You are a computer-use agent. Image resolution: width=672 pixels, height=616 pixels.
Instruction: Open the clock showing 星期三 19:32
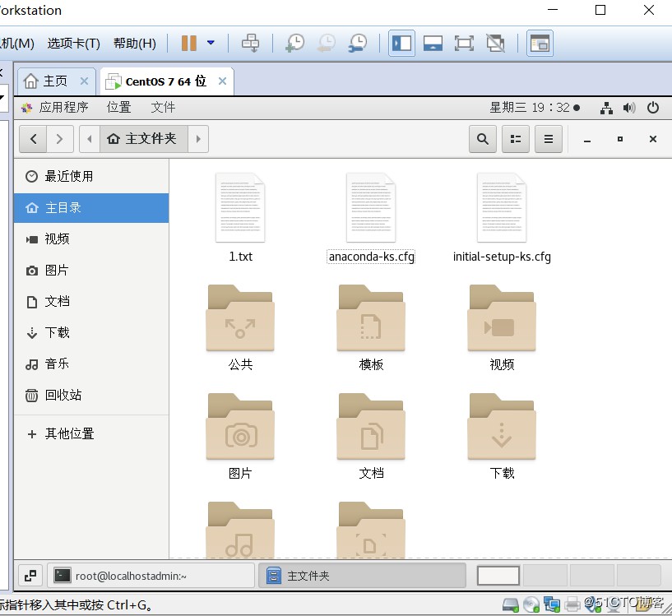535,107
